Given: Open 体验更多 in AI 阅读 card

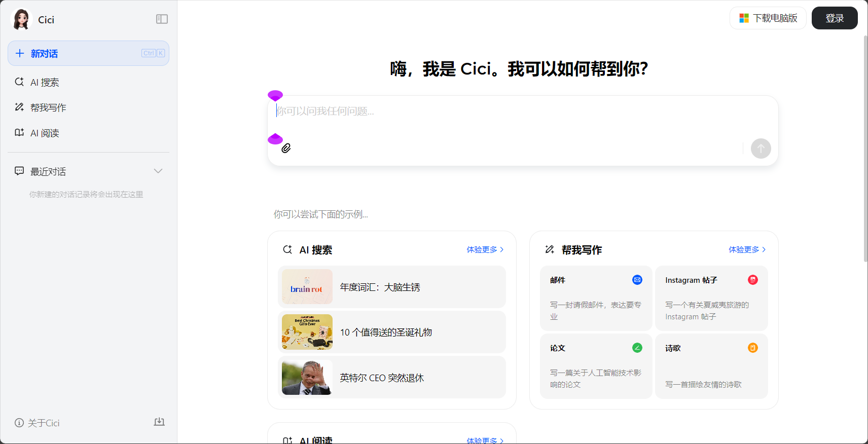Looking at the screenshot, I should [x=485, y=440].
